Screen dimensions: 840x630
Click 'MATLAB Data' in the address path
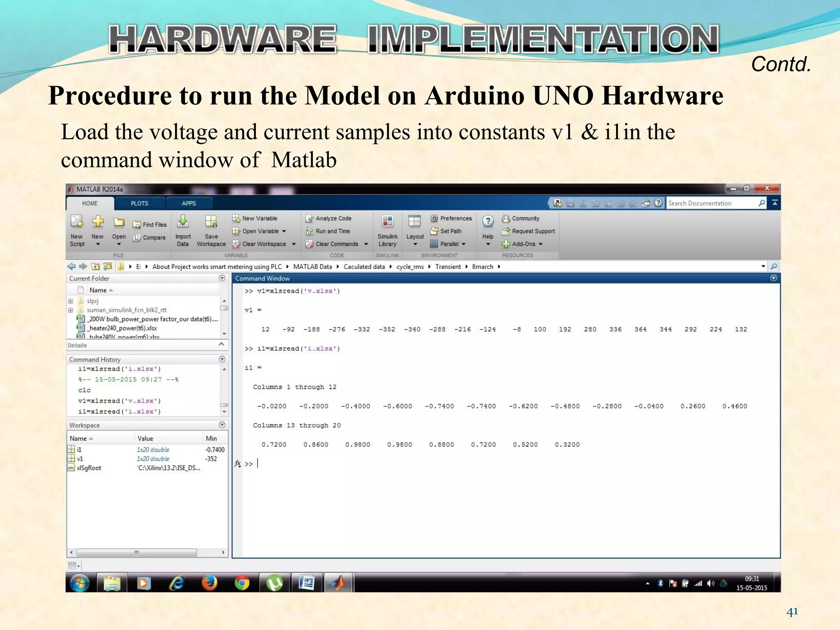coord(313,267)
